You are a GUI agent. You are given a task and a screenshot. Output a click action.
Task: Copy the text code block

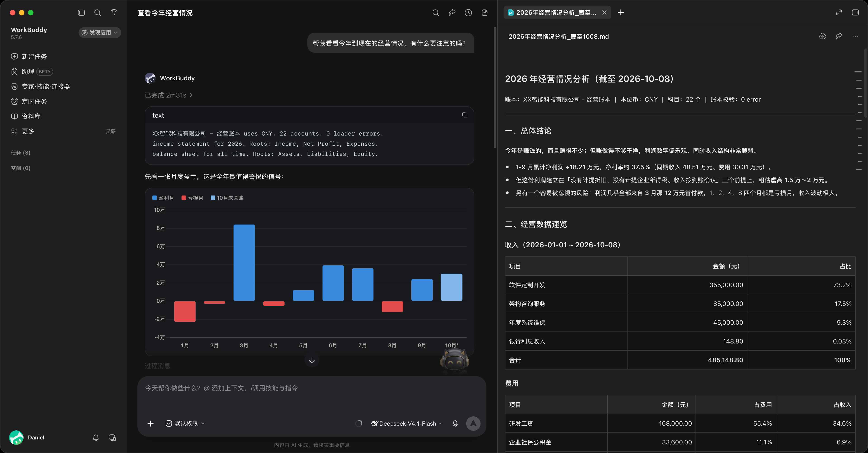click(465, 115)
